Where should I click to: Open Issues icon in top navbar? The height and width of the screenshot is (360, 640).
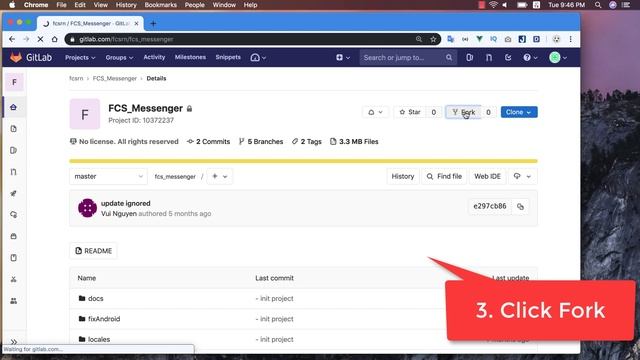pyautogui.click(x=469, y=58)
